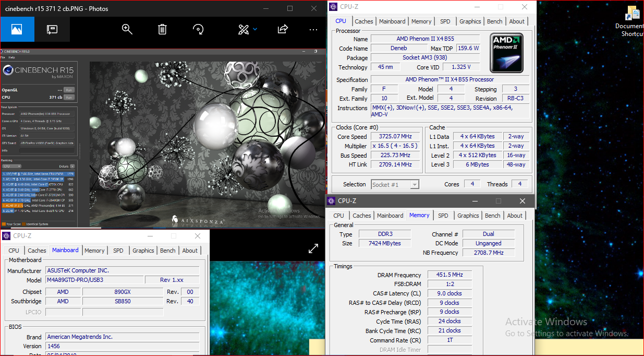Click the Add to a creation icon
The width and height of the screenshot is (644, 356).
tap(52, 29)
